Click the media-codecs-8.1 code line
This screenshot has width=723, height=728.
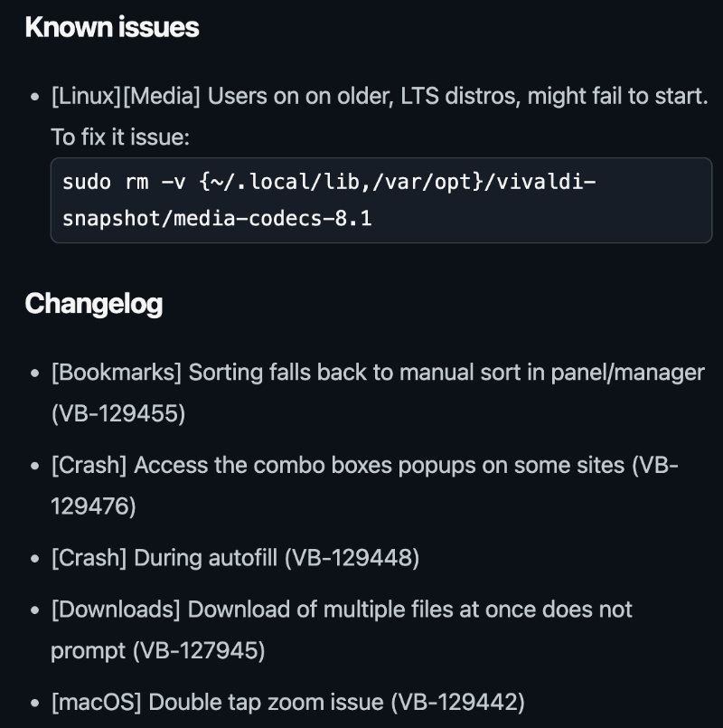pos(217,219)
